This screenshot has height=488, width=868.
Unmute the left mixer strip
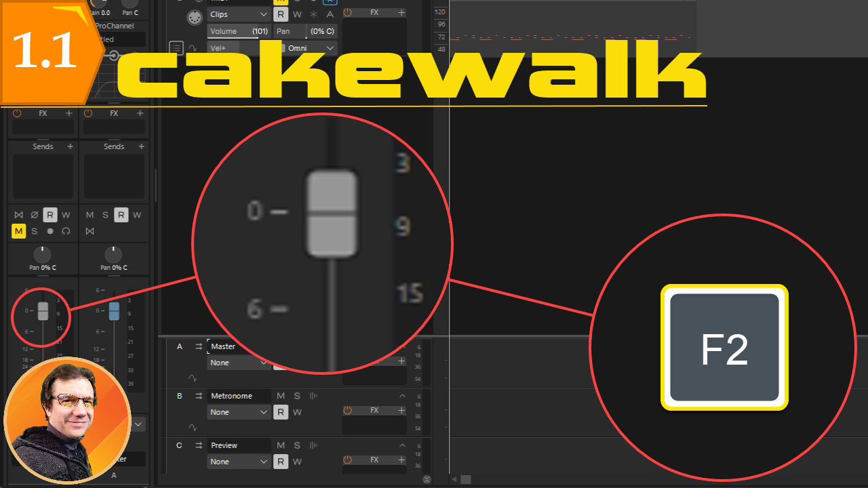tap(18, 231)
